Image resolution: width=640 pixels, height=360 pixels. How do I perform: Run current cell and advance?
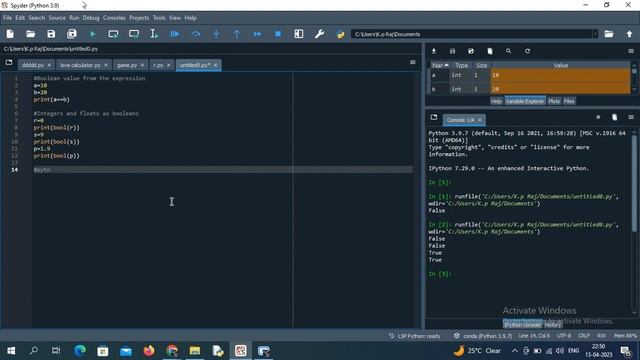134,34
